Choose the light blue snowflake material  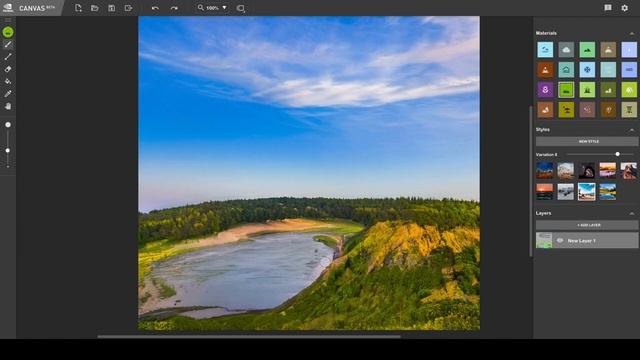pos(587,70)
